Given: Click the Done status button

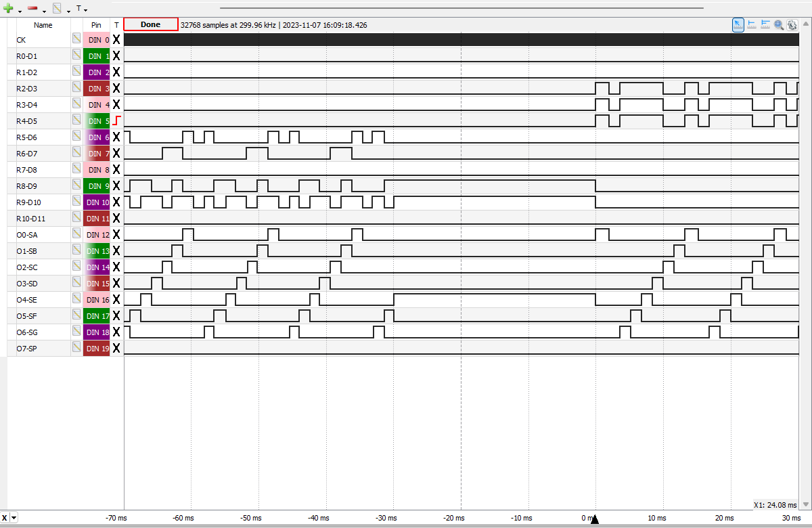Looking at the screenshot, I should pyautogui.click(x=151, y=24).
